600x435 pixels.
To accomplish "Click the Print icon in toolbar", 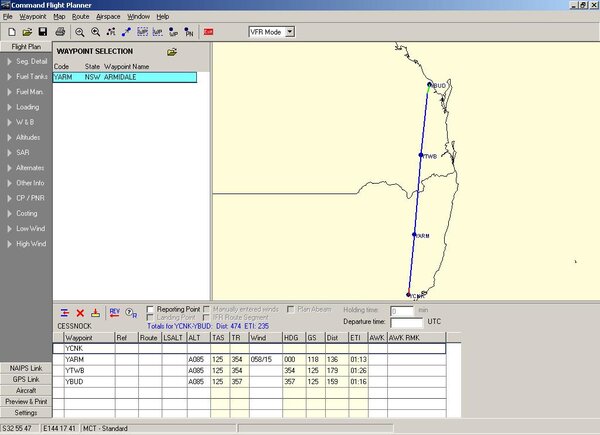I will point(60,32).
